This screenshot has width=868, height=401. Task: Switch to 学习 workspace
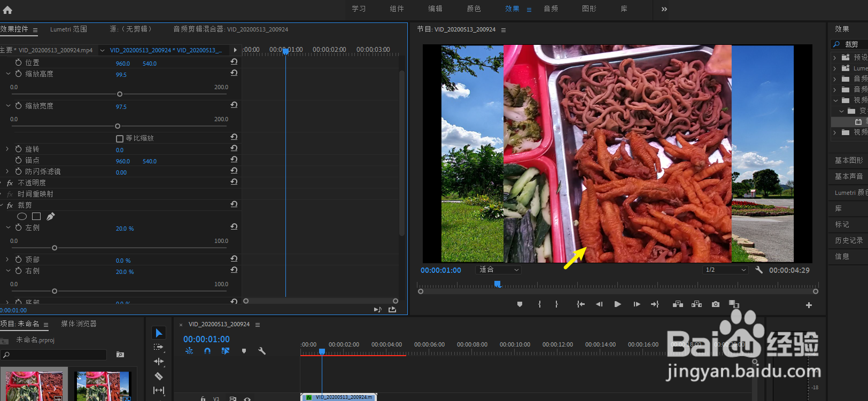click(359, 9)
